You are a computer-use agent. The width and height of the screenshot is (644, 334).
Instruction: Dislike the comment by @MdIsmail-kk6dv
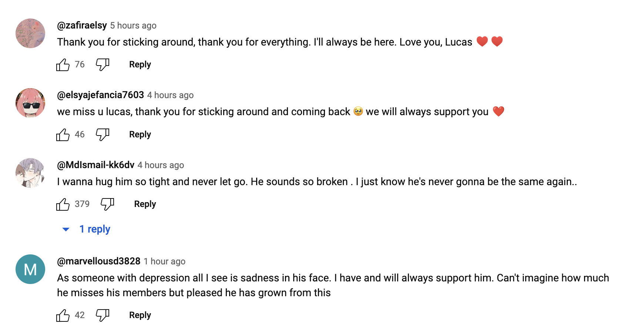(107, 204)
